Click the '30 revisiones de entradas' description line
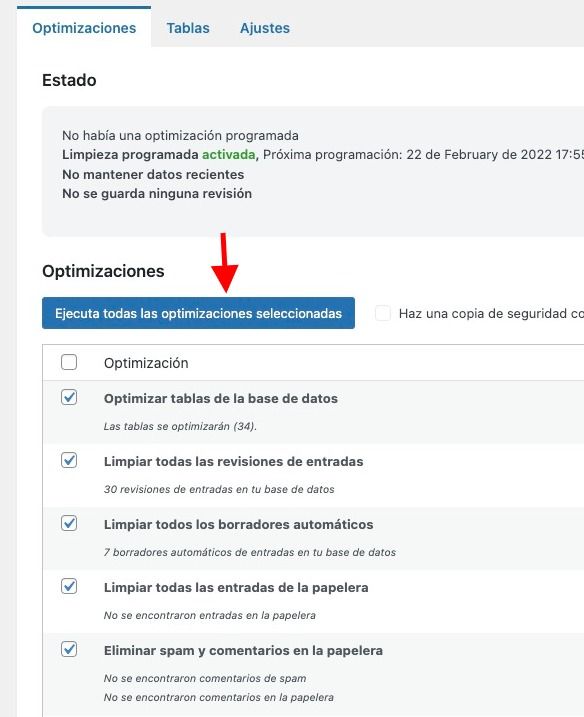Image resolution: width=584 pixels, height=717 pixels. [219, 489]
